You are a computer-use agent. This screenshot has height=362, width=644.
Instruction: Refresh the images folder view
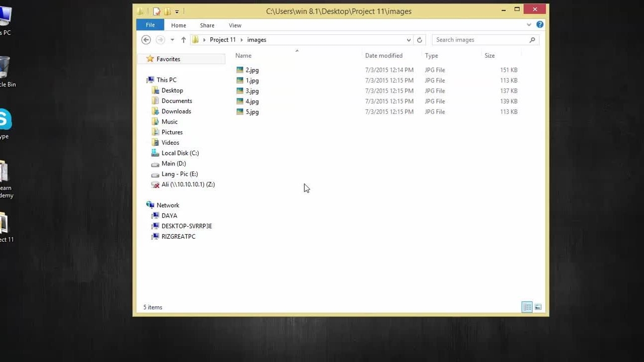pos(420,40)
